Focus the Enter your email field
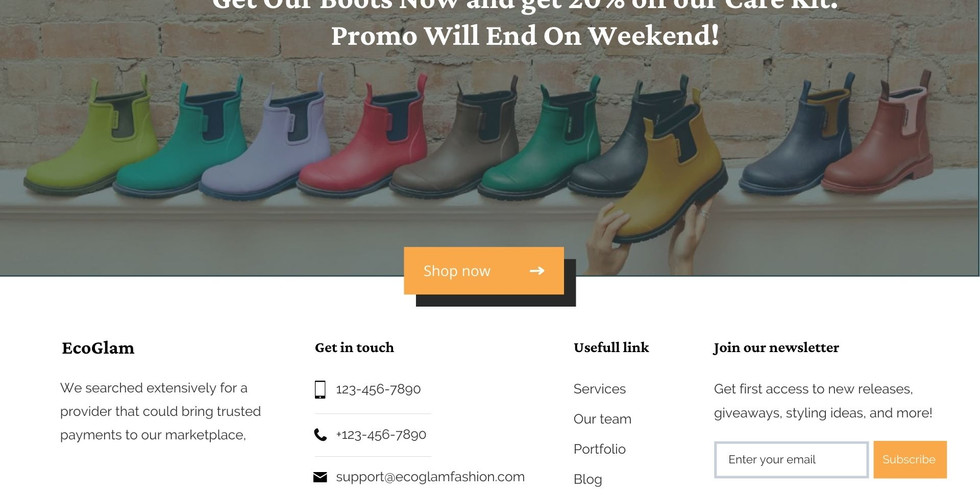 [x=791, y=459]
